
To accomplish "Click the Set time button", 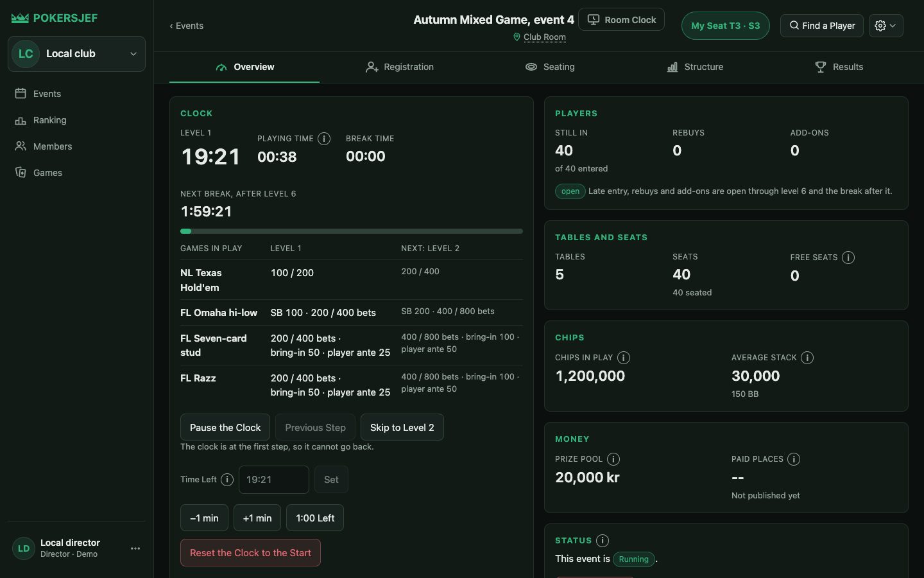I will point(331,480).
